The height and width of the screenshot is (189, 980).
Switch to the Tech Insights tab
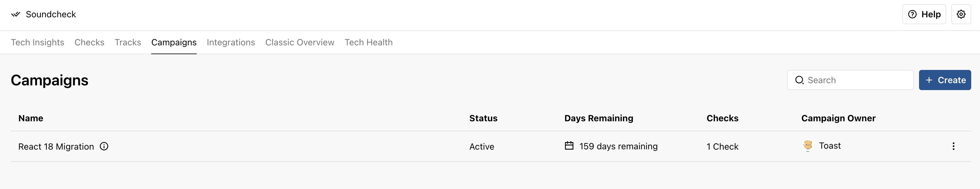pos(37,42)
